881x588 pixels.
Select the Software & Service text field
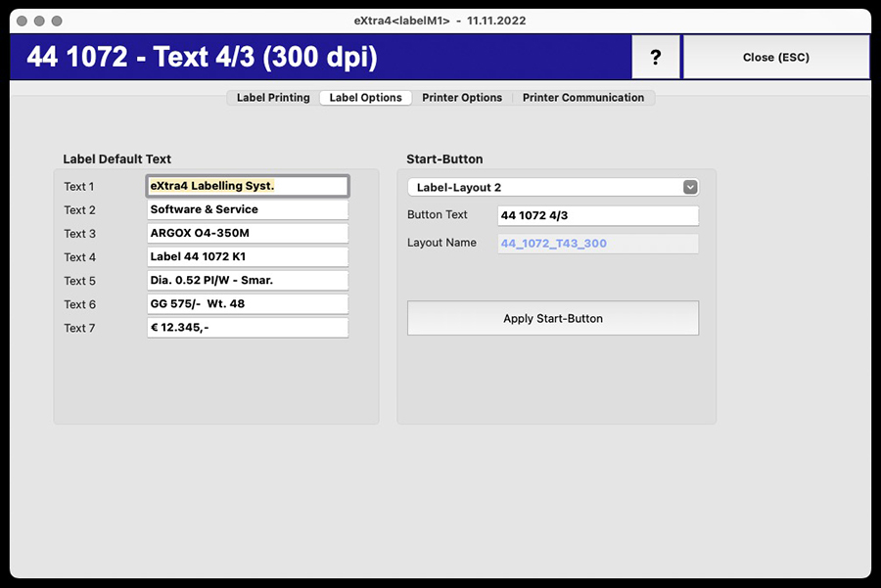247,209
